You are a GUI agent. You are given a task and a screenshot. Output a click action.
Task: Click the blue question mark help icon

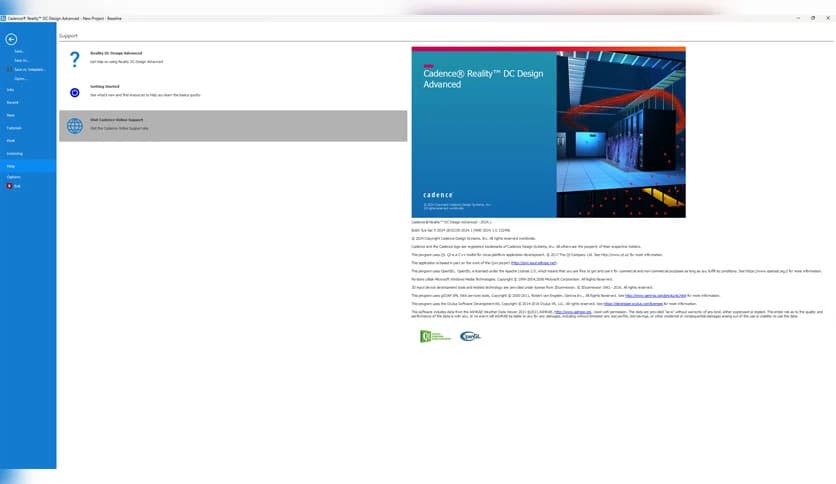[x=75, y=59]
